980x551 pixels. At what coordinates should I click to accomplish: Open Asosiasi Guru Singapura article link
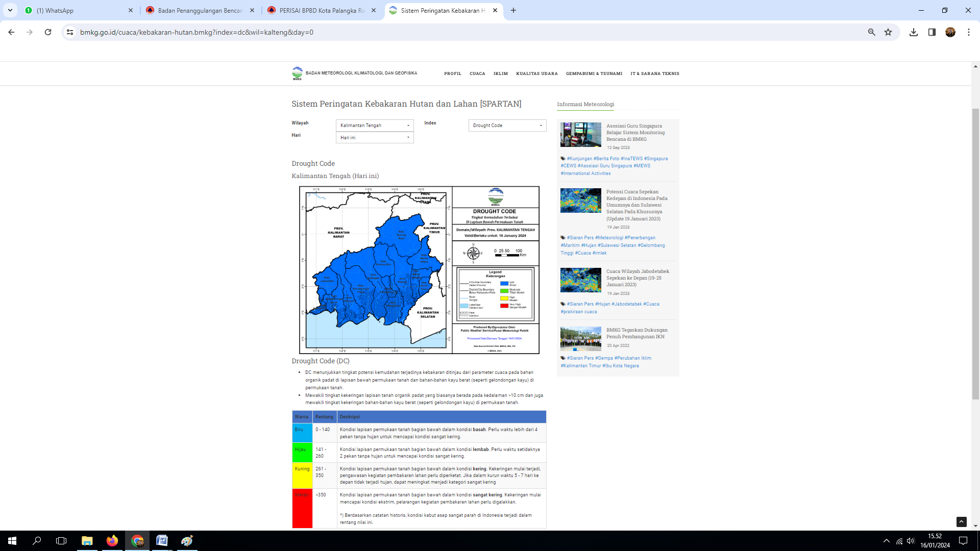tap(635, 132)
